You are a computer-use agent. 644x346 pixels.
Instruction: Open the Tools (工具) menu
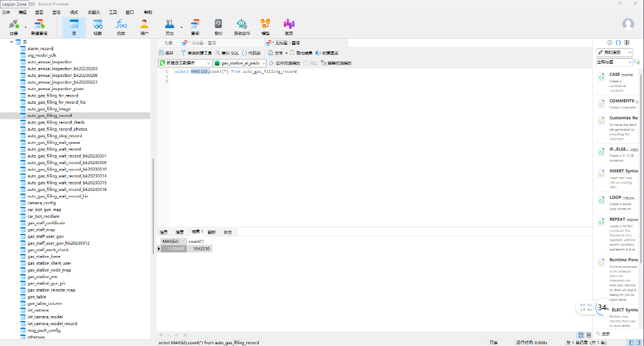pyautogui.click(x=113, y=12)
